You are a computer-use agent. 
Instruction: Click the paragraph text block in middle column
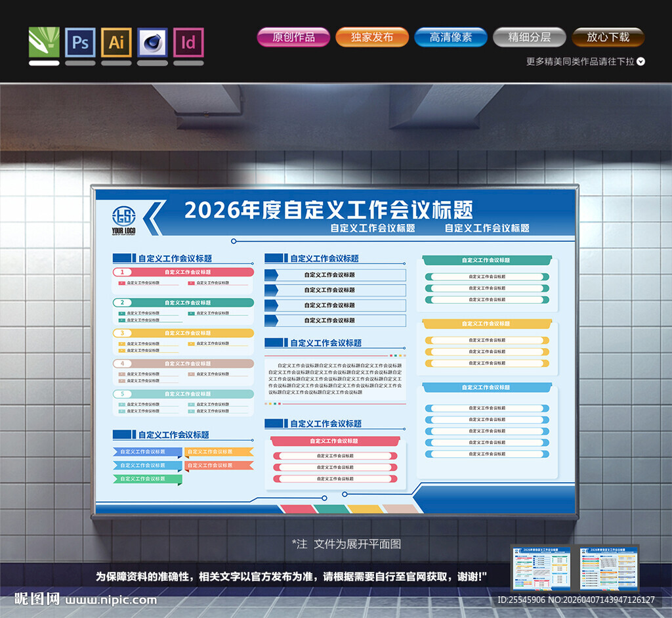[x=335, y=379]
